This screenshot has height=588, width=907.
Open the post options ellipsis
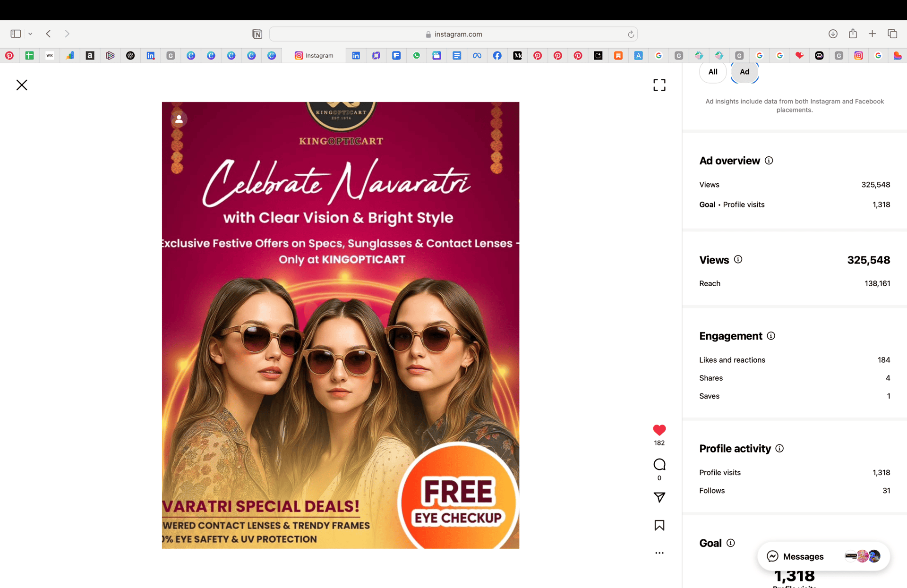pos(659,553)
